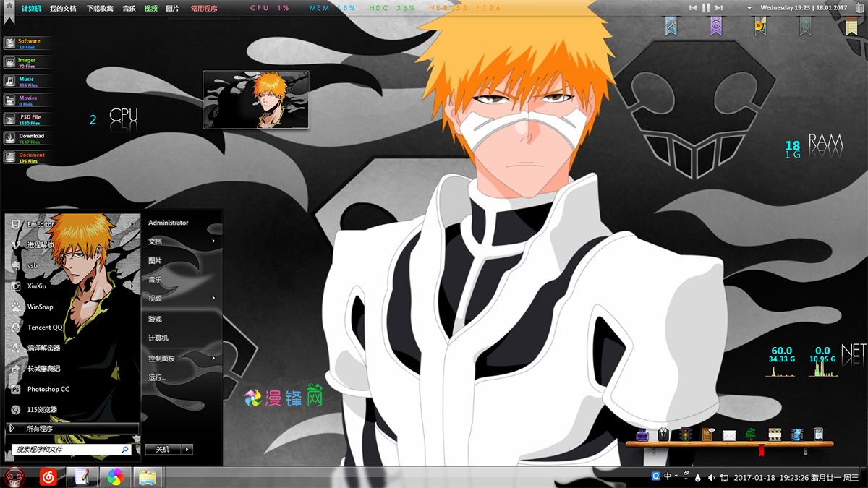
Task: Expand the 文档 submenu arrow
Action: click(213, 241)
